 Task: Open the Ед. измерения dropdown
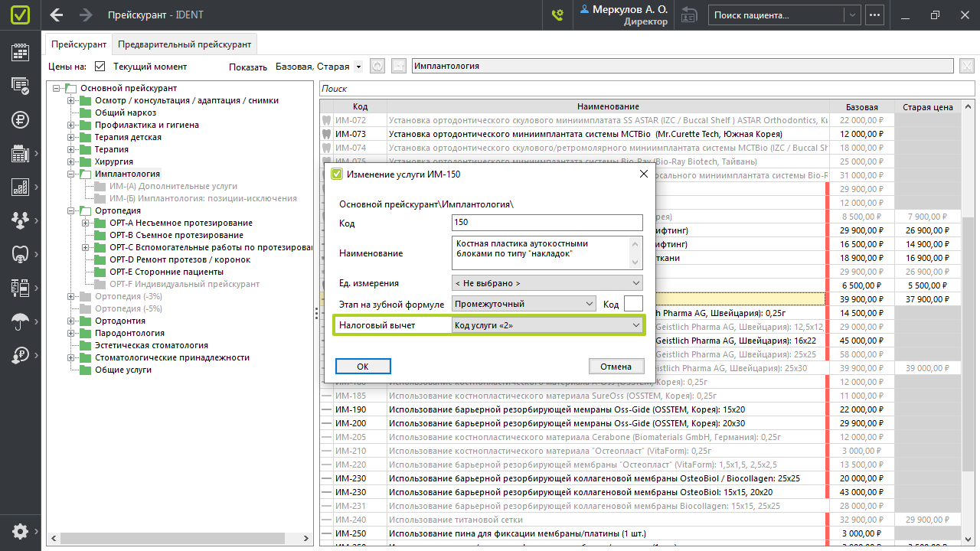point(547,283)
